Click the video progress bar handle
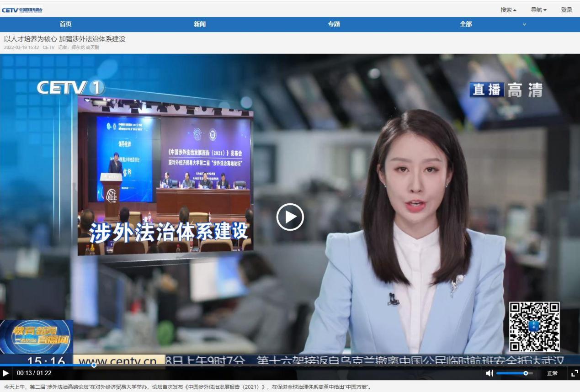Screen dimensions: 580x392 pyautogui.click(x=94, y=365)
